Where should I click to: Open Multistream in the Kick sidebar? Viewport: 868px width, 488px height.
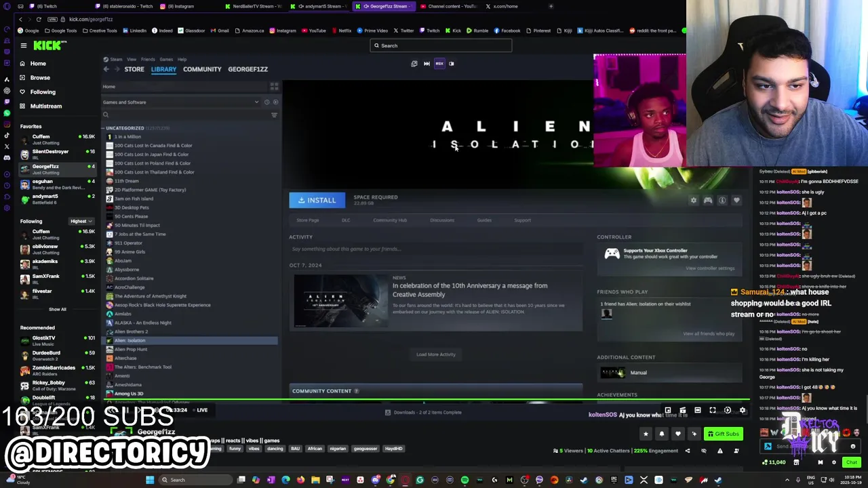[46, 106]
